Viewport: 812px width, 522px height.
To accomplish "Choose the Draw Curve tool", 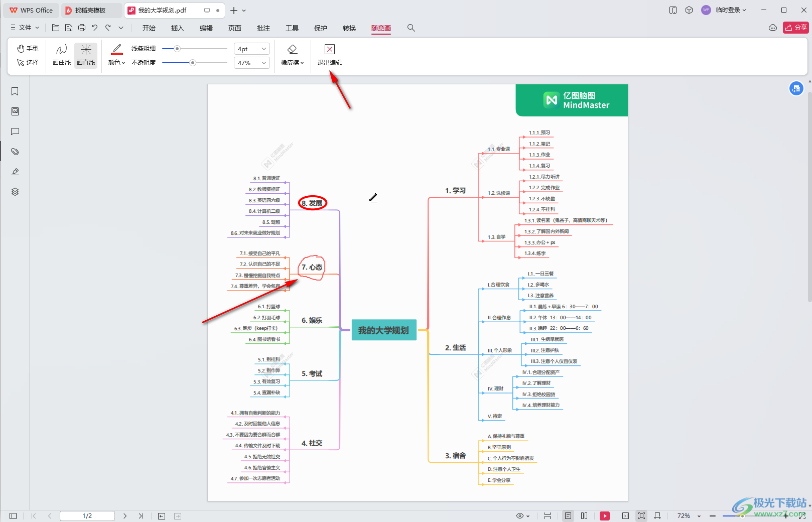I will pos(62,55).
